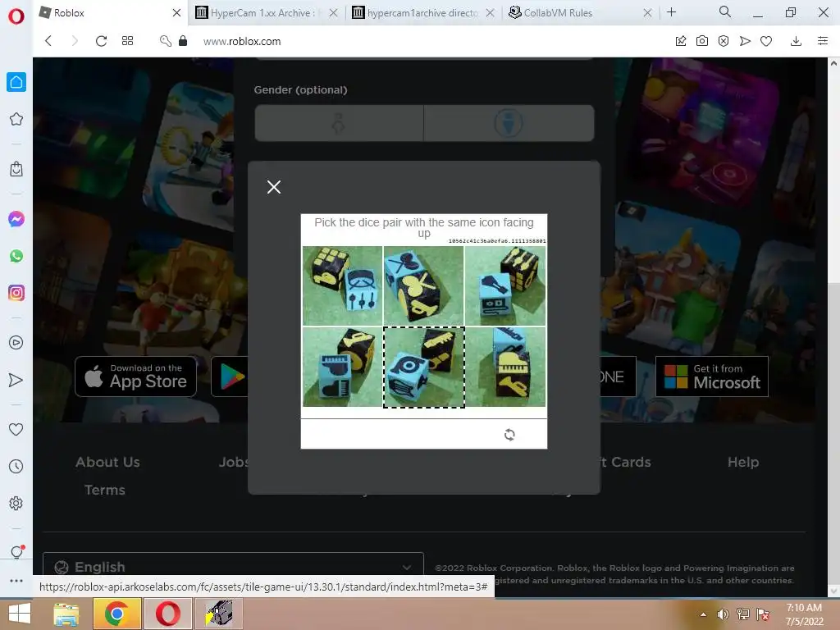Switch to hypercam1archive directory tab

click(423, 13)
